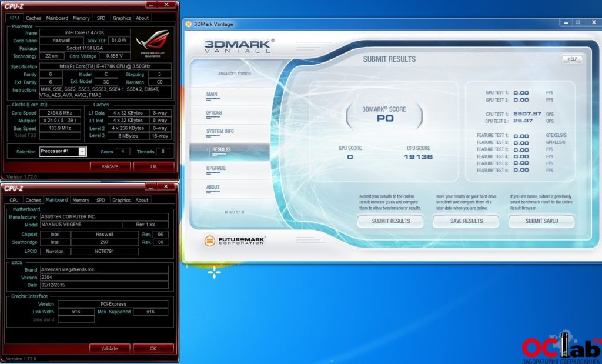Click OK in top CPU-Z window
Image resolution: width=602 pixels, height=364 pixels.
(153, 166)
